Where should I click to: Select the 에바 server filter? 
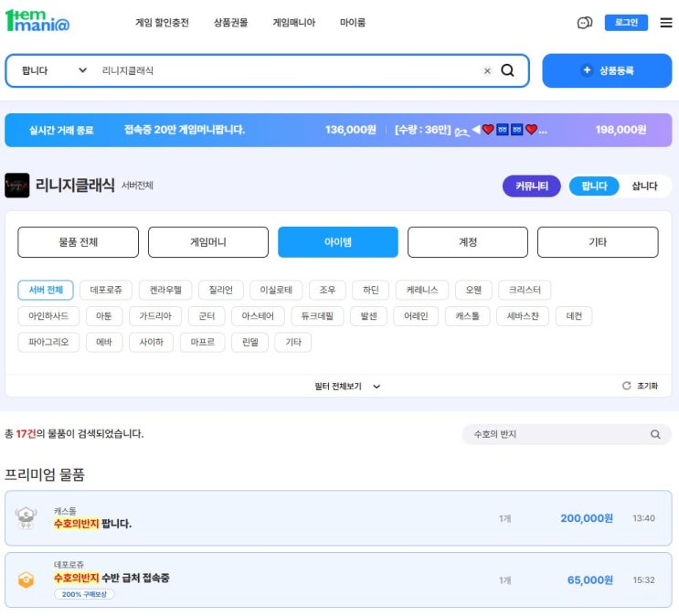(104, 342)
